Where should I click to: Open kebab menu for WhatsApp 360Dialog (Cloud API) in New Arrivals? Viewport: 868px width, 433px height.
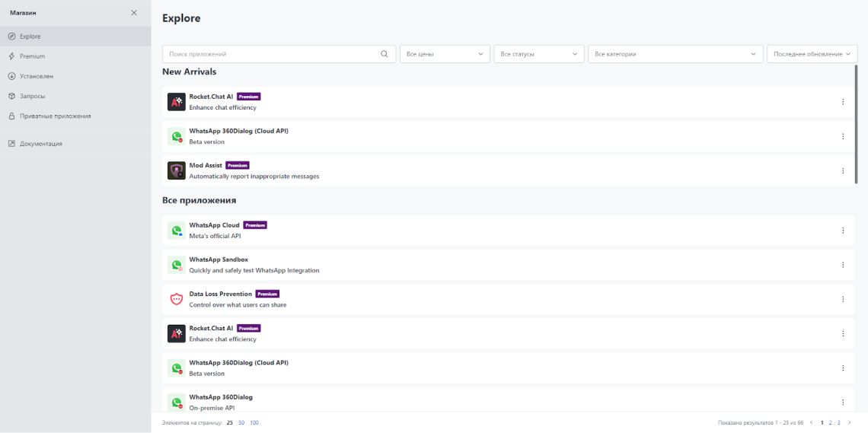tap(843, 136)
